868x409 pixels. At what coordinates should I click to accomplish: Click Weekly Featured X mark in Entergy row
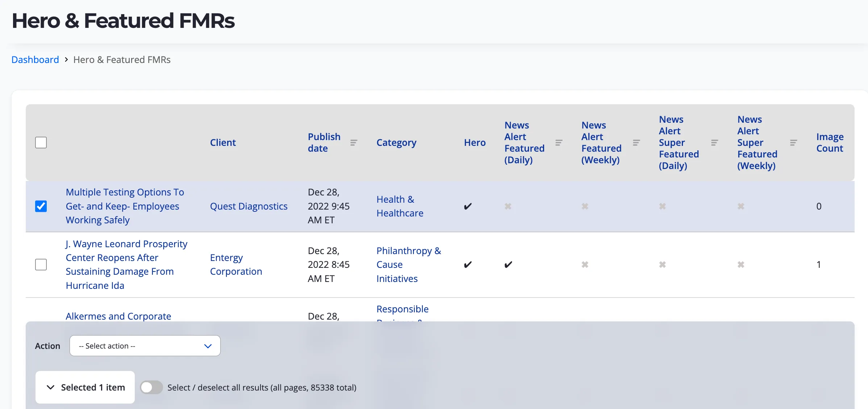(x=585, y=265)
